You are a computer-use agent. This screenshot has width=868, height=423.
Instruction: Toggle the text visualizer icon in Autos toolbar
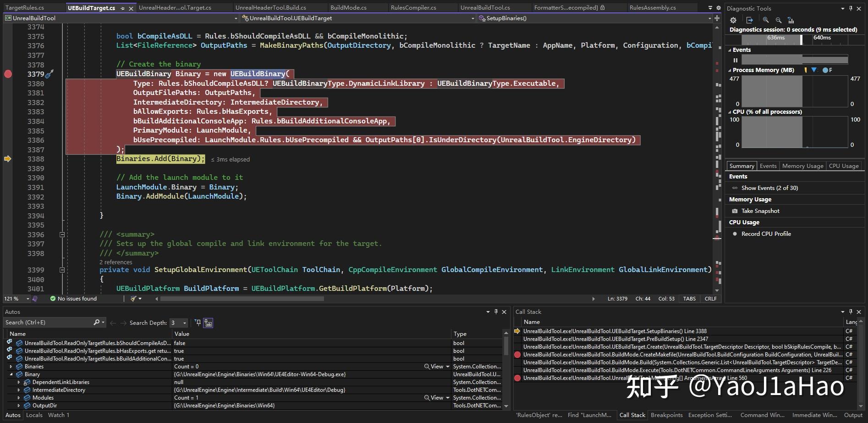pyautogui.click(x=207, y=323)
